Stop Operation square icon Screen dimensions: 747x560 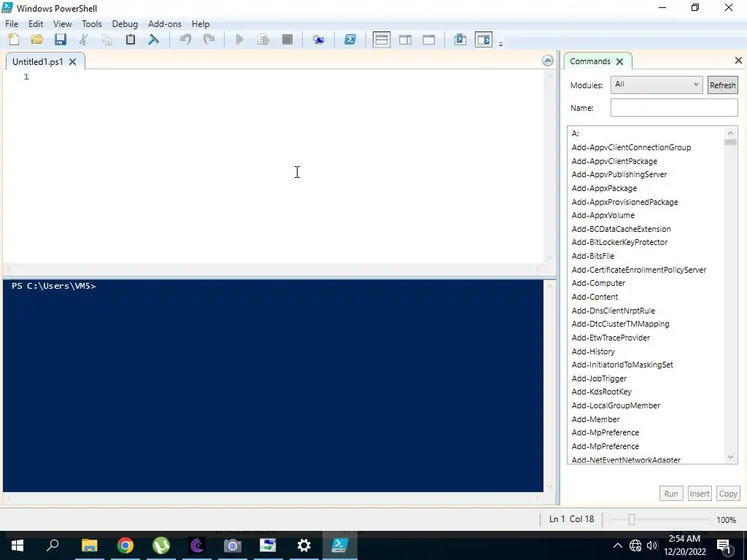point(287,39)
